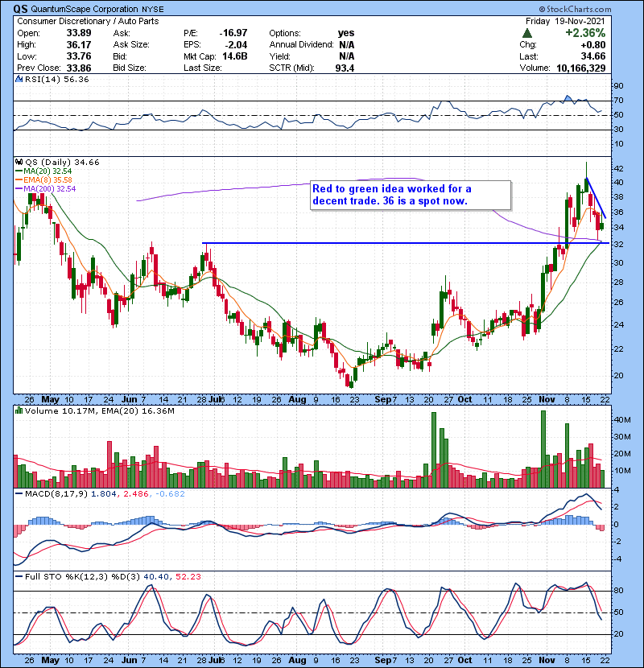This screenshot has height=668, width=644.
Task: Click the legend dash before Full STO
Action: 19,577
